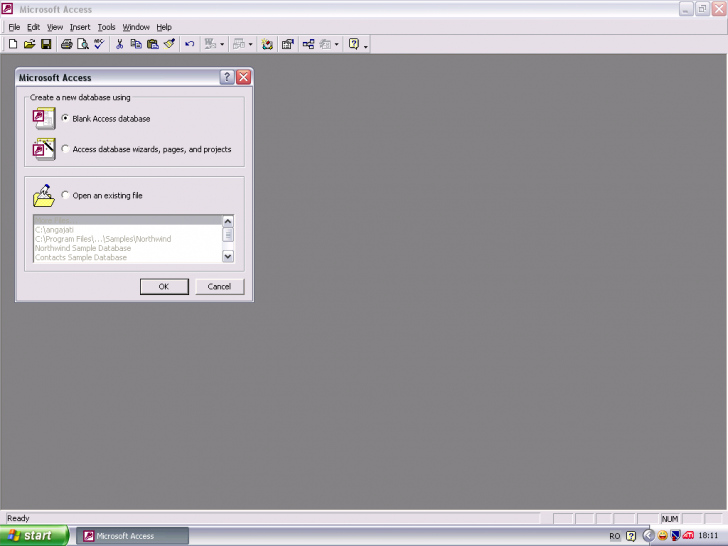
Task: Expand the toolbar options arrow at toolbar end
Action: point(366,45)
